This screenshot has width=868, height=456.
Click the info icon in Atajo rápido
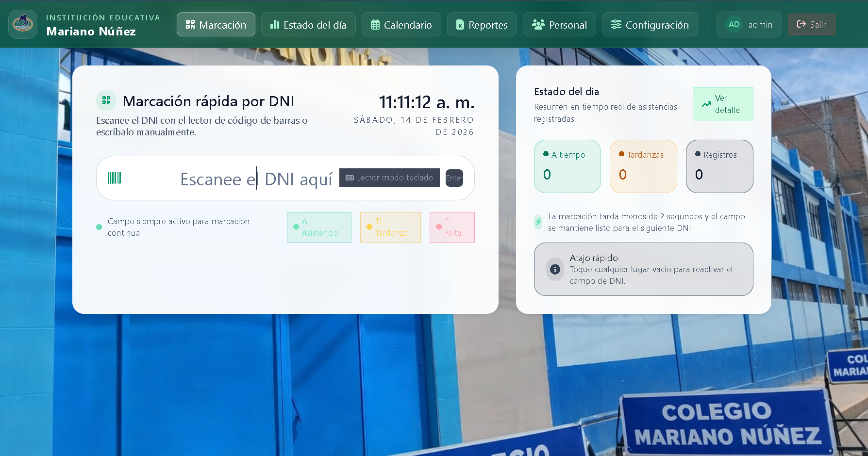(555, 269)
